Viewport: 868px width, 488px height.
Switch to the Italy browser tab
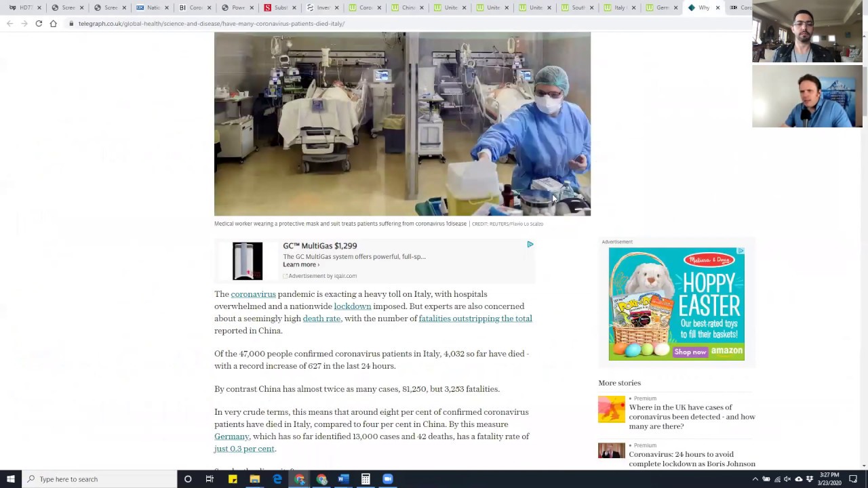pyautogui.click(x=618, y=7)
